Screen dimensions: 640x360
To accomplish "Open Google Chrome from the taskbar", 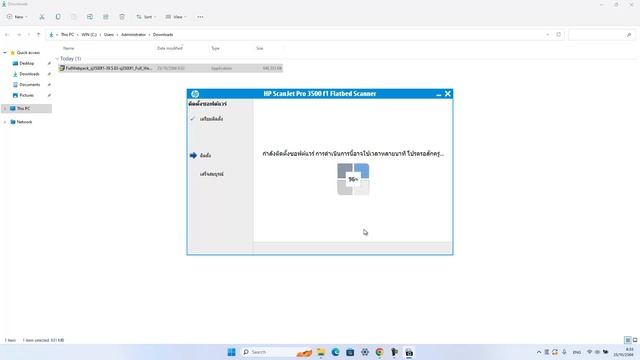I will [x=380, y=352].
